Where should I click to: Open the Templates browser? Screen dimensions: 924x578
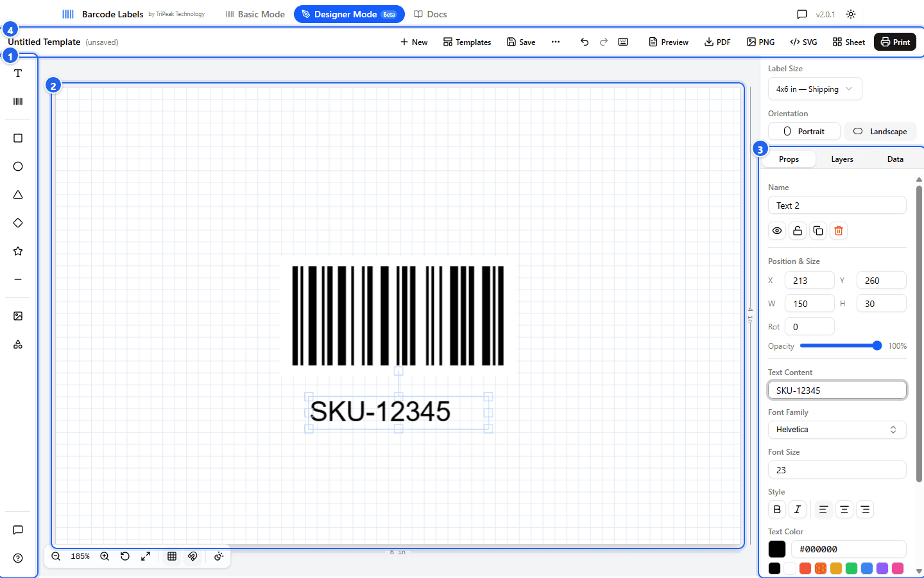pos(467,42)
